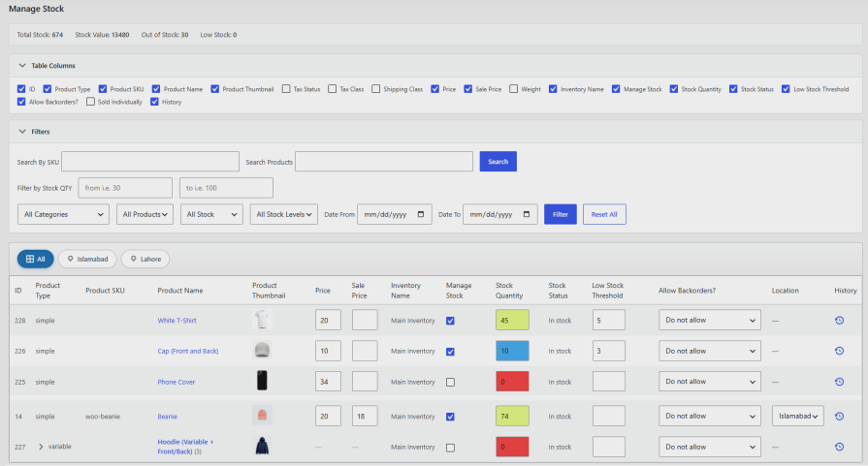Open calendar picker in Date To field
Viewport: 868px width, 466px height.
pos(527,214)
